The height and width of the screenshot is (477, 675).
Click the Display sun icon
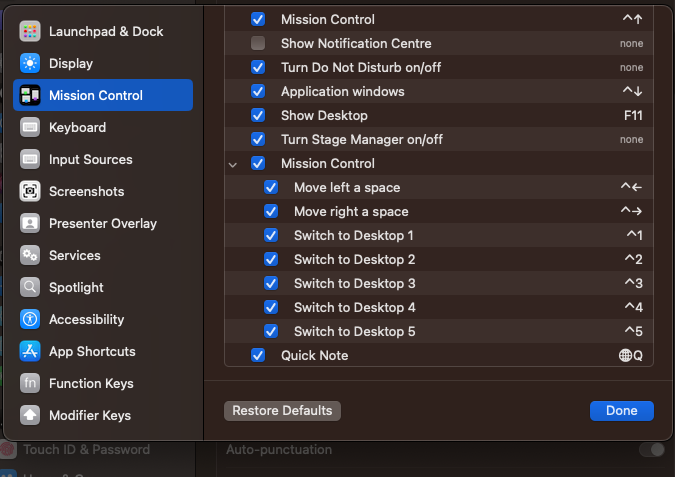click(x=30, y=63)
